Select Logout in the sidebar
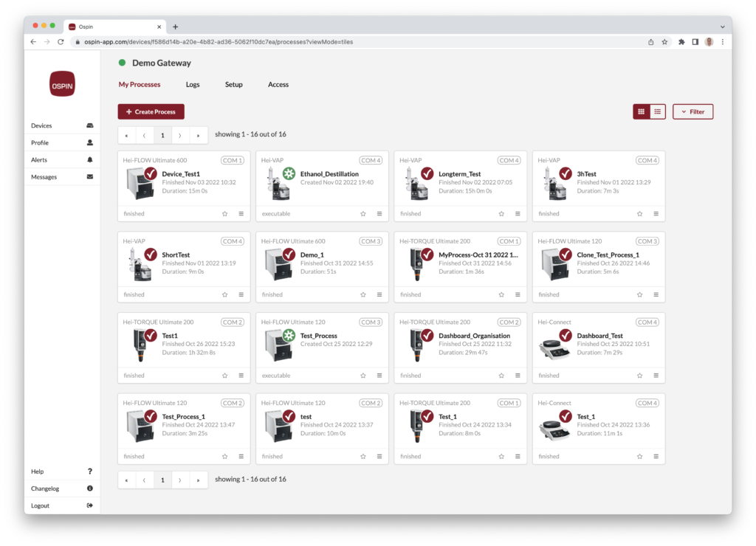 62,505
